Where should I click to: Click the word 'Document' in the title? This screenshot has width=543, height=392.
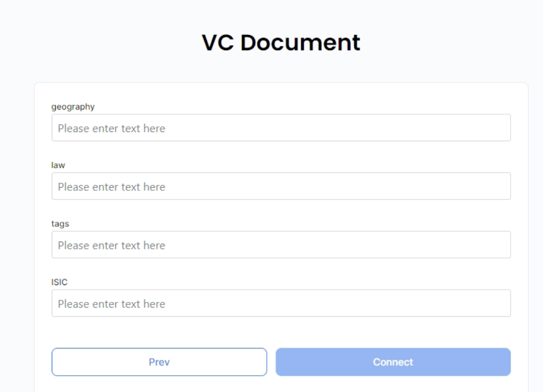[x=301, y=43]
